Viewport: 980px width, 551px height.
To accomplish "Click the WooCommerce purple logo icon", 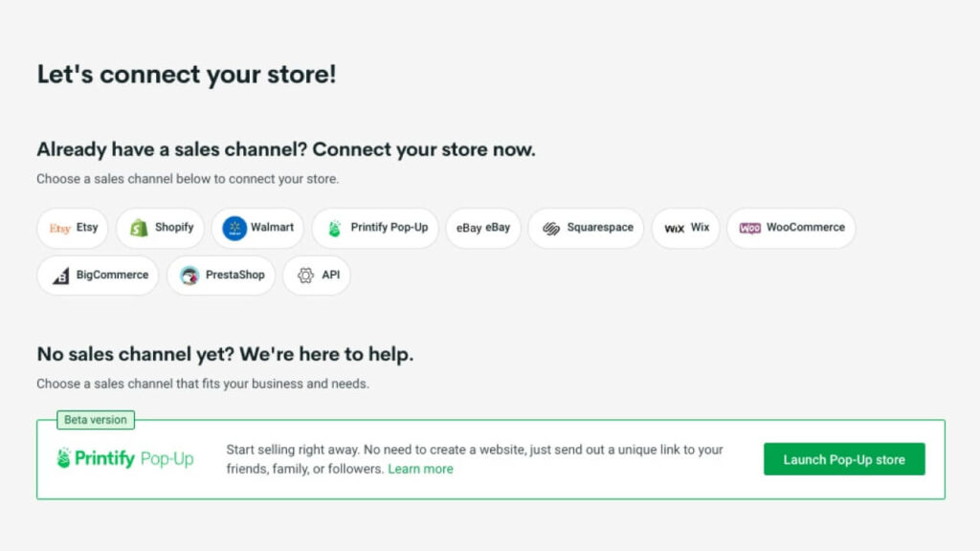I will pos(750,229).
